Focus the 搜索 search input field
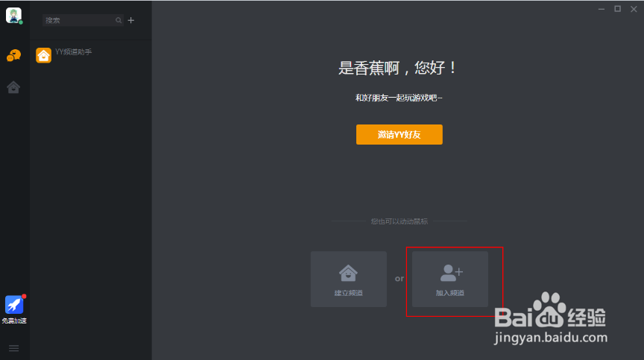 [x=83, y=20]
